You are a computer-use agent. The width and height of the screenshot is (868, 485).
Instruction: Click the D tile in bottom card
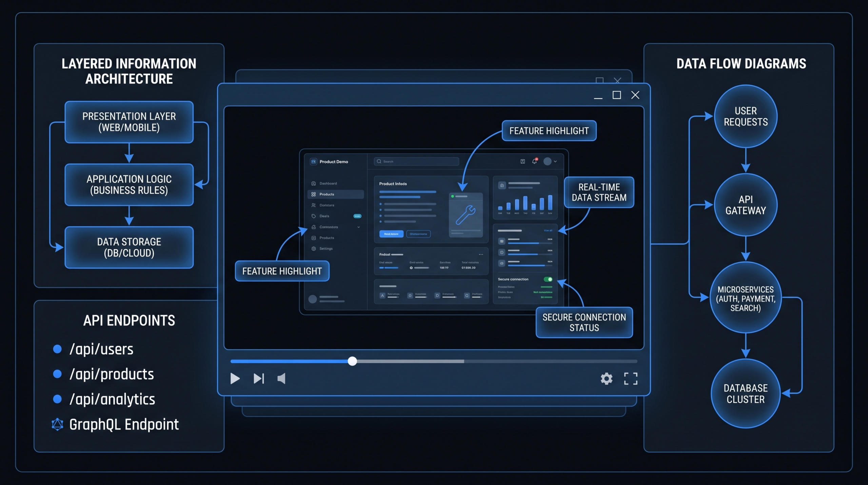pos(437,296)
